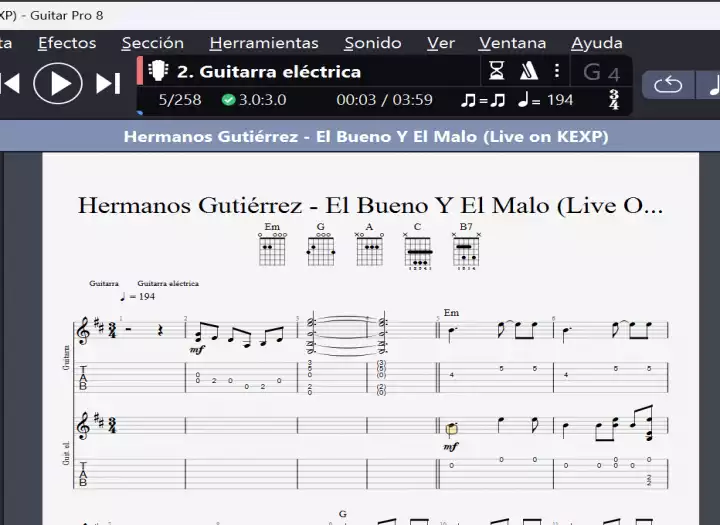Click the track name Guitarra eléctrica

pos(269,71)
